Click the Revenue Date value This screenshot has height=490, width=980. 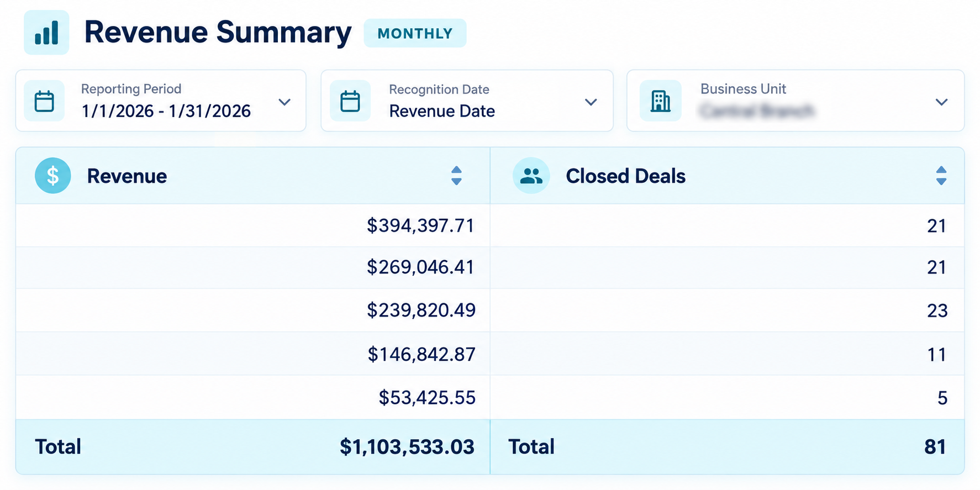coord(442,111)
